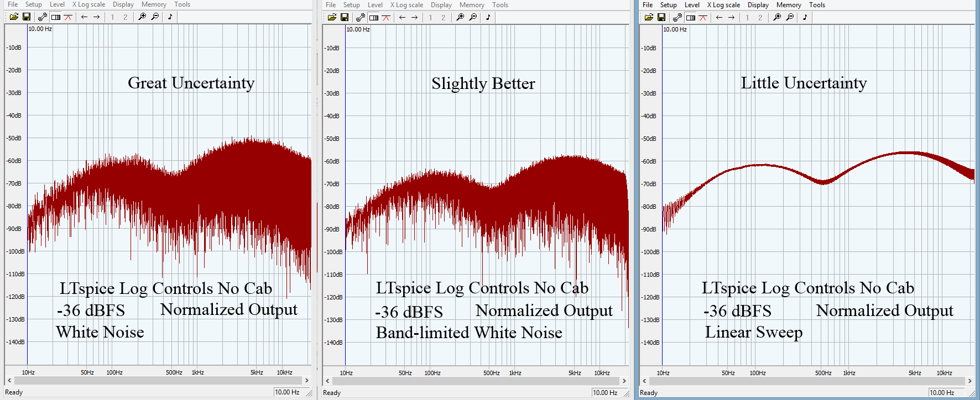980x400 pixels.
Task: Open File menu in Great Uncertainty window
Action: (13, 4)
